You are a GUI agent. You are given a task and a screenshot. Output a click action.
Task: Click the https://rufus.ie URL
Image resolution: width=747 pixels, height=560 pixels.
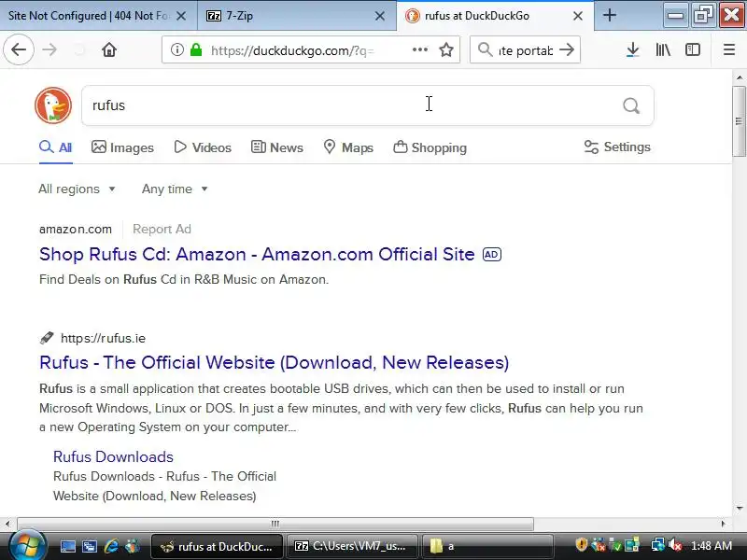tap(103, 338)
